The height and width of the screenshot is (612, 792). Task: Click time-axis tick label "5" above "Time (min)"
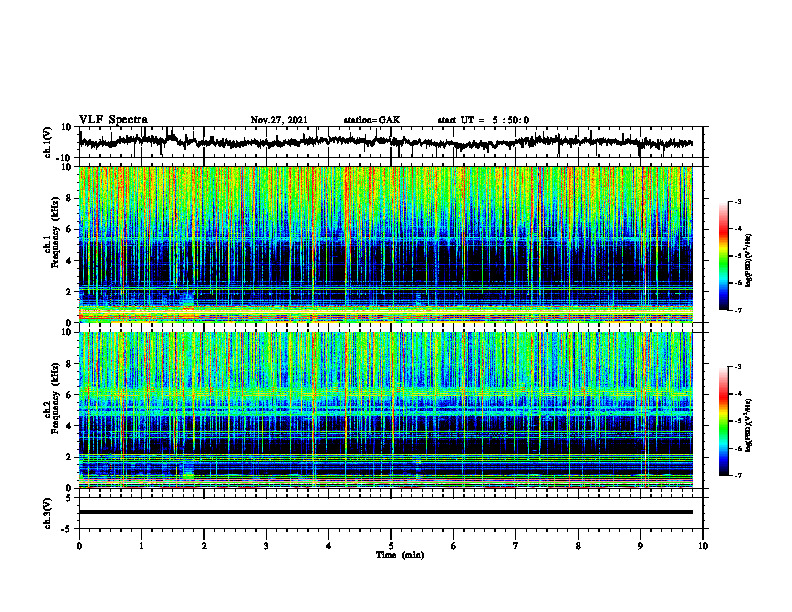[x=391, y=546]
